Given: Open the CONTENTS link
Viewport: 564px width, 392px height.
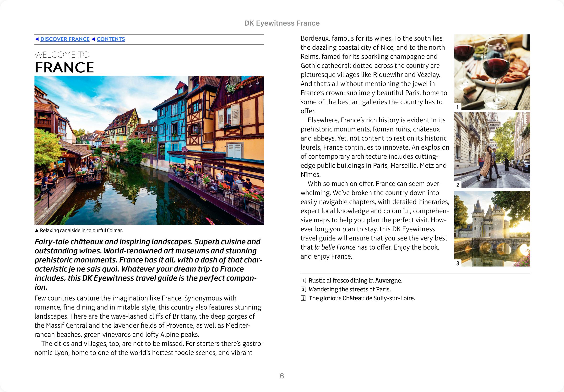Looking at the screenshot, I should [x=110, y=39].
